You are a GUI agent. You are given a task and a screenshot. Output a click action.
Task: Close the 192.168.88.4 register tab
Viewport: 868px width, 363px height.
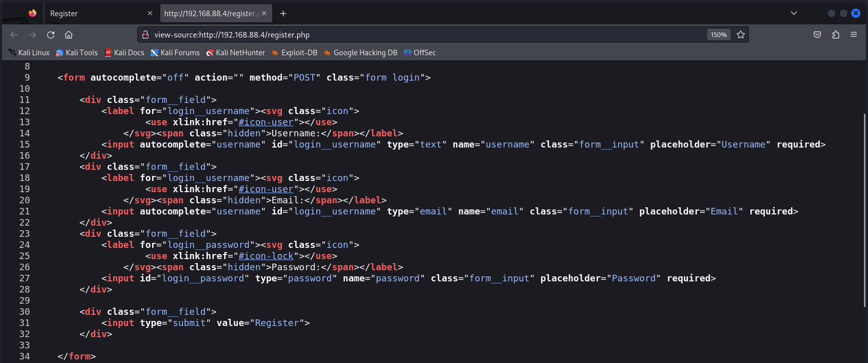[264, 13]
